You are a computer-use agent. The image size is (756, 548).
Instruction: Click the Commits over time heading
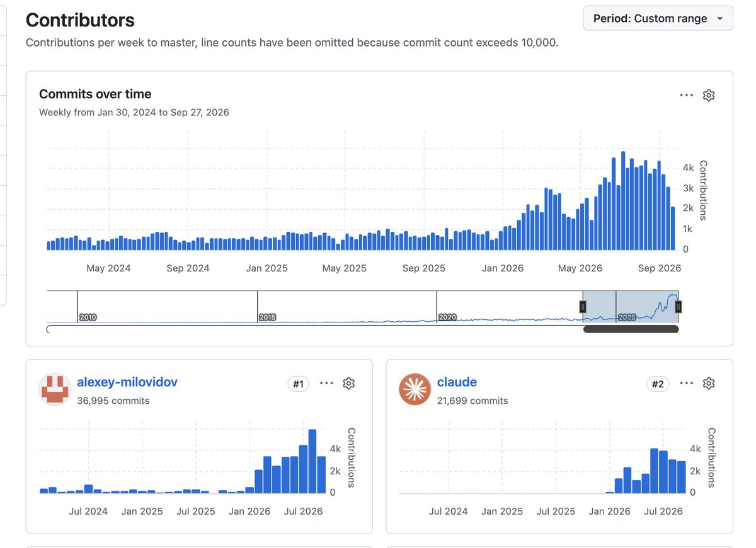point(95,94)
